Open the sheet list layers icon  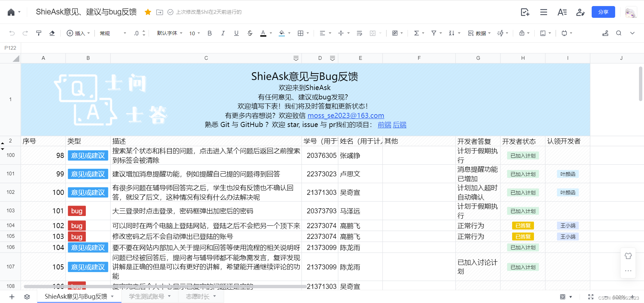pos(27,297)
